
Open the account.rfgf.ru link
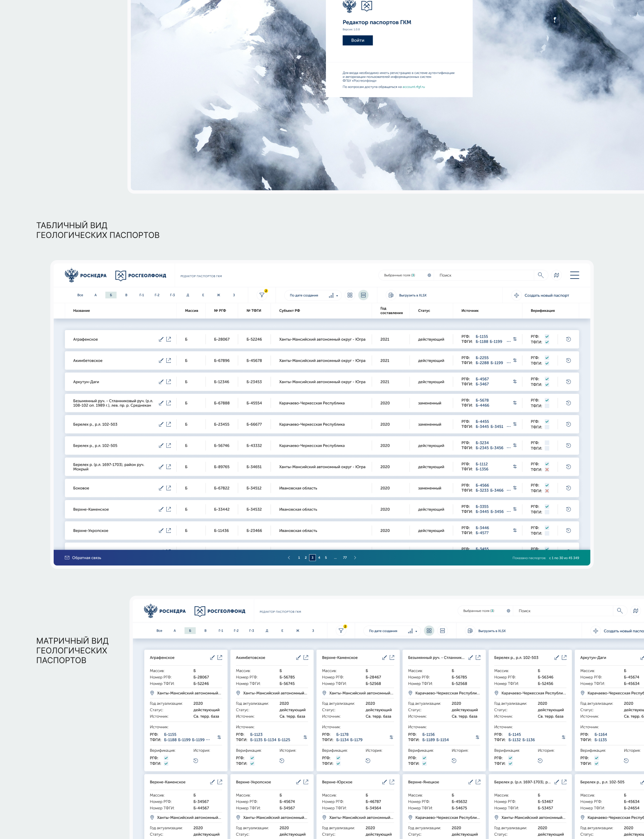(x=413, y=87)
